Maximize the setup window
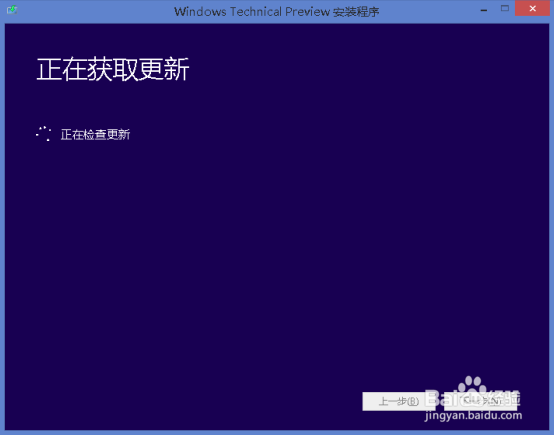 pos(505,8)
